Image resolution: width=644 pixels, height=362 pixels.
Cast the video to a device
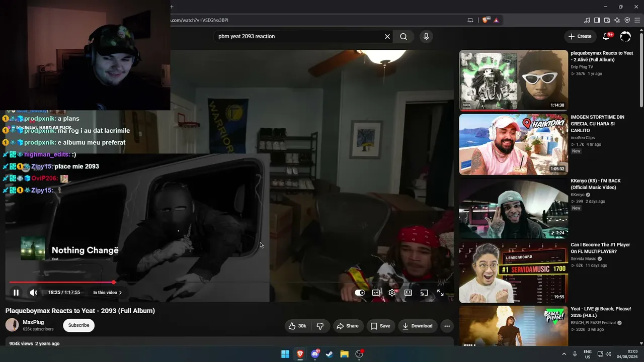coord(424,293)
